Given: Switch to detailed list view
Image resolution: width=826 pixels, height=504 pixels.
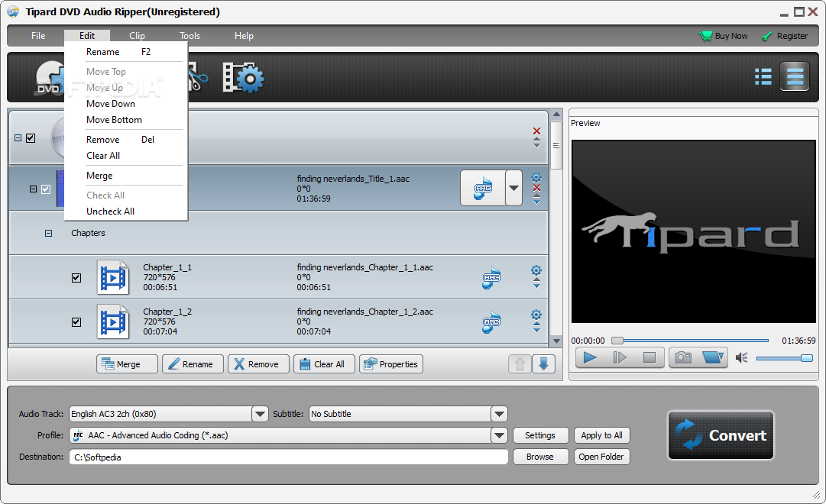Looking at the screenshot, I should pos(795,77).
